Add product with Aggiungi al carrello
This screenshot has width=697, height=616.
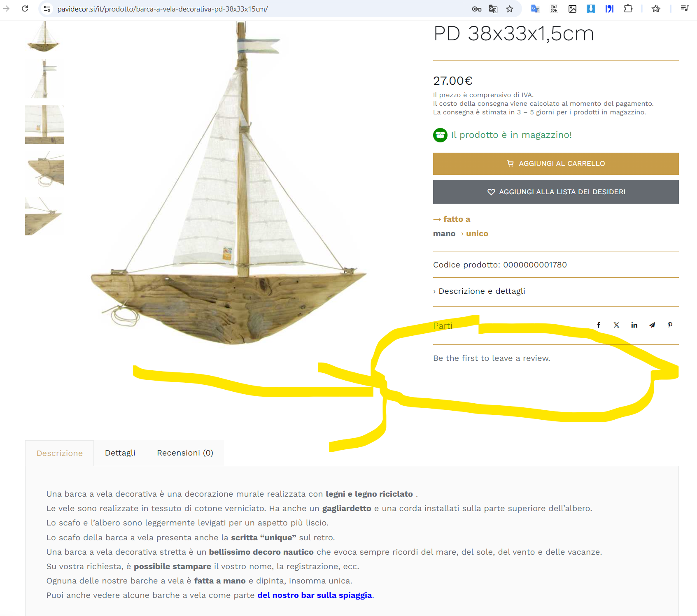pos(556,164)
